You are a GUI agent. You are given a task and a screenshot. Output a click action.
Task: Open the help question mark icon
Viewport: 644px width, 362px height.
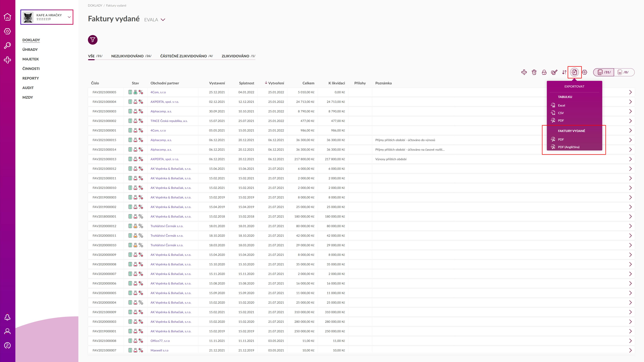coord(8,346)
